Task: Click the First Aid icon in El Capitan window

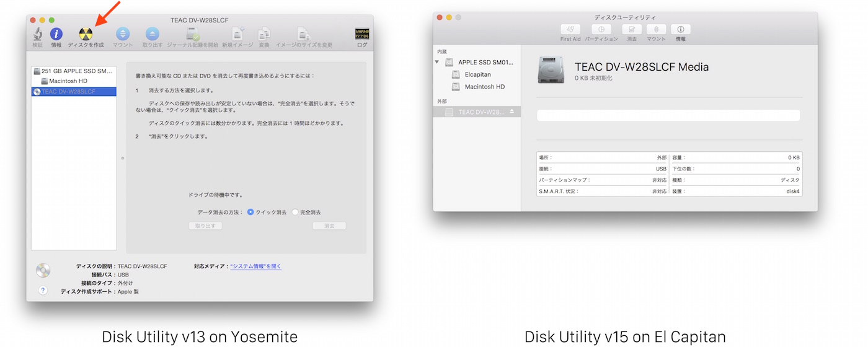Action: 570,29
